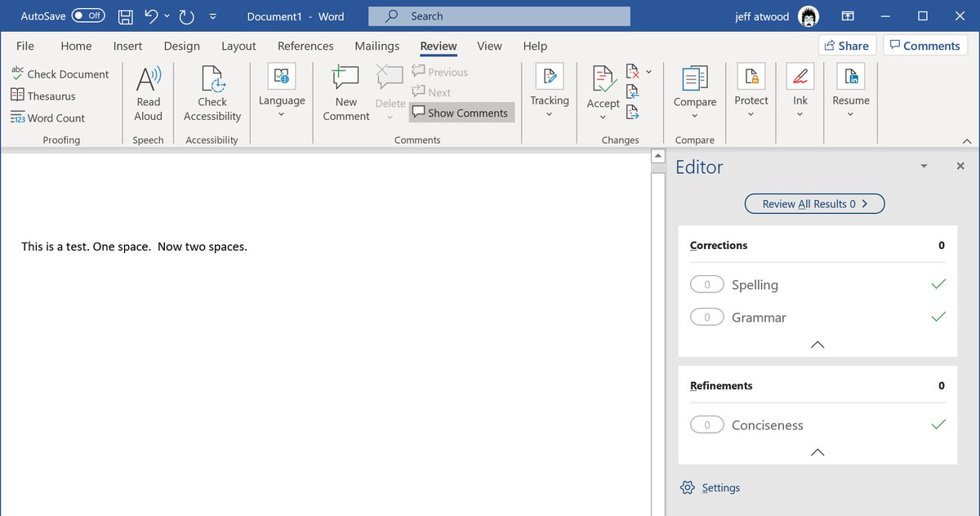This screenshot has width=980, height=516.
Task: Toggle Show Comments button
Action: point(461,113)
